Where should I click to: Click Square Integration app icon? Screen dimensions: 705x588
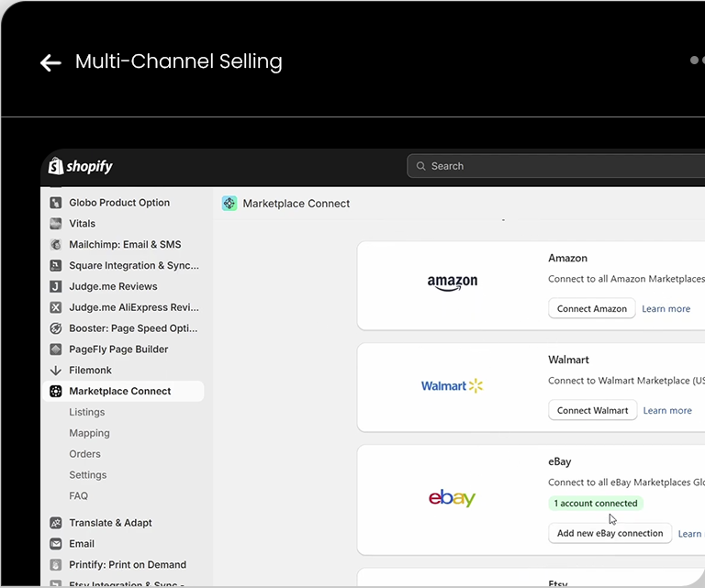[56, 265]
